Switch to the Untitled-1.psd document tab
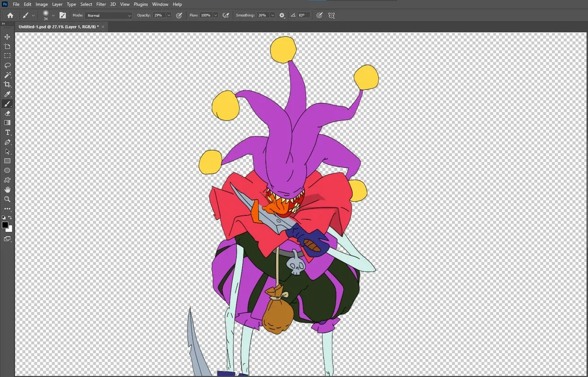Screen dimensions: 588x377 (58, 27)
